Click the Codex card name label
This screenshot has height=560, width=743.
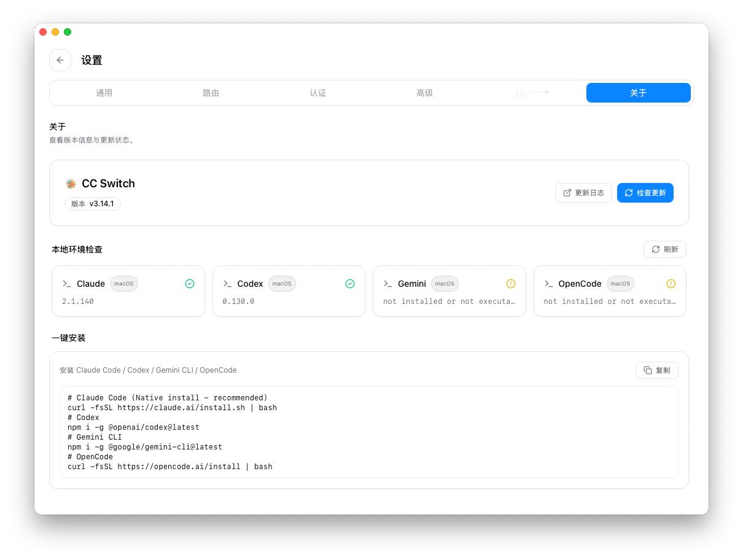[250, 284]
